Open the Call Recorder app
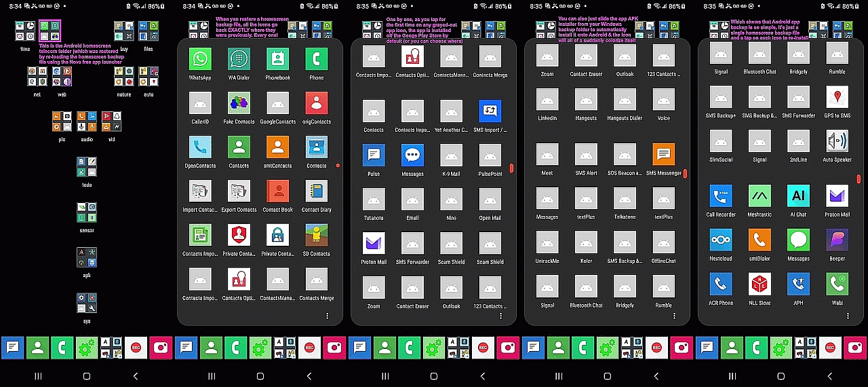 (x=721, y=196)
